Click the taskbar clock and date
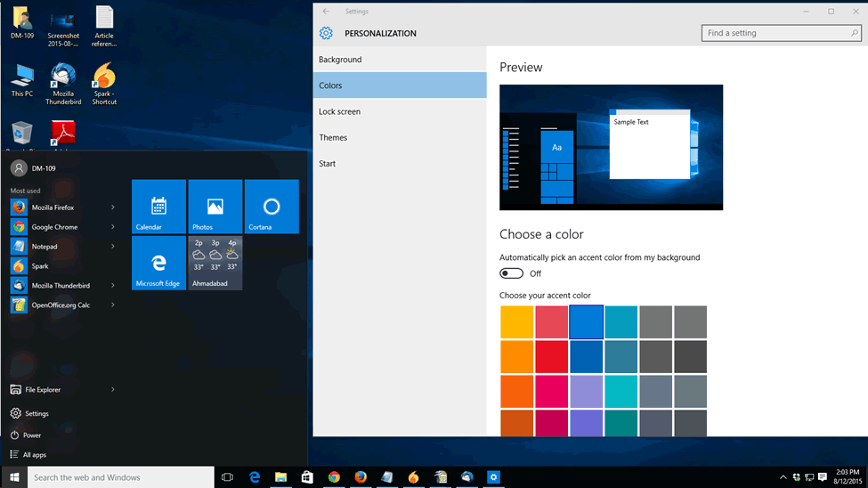Screen dimensions: 868x488 tap(848, 477)
